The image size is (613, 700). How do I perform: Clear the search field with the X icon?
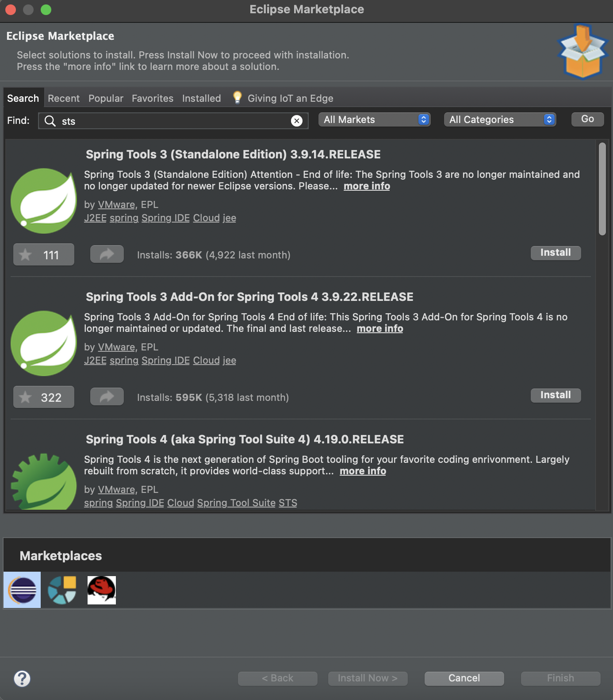(297, 121)
